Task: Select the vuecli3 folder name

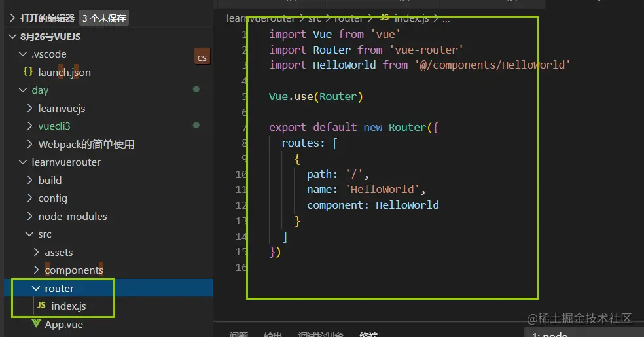Action: [x=54, y=126]
